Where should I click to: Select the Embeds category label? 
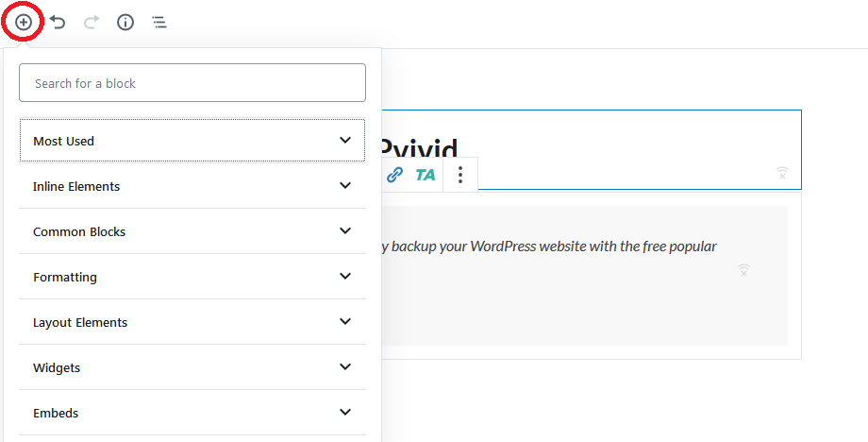[x=56, y=413]
